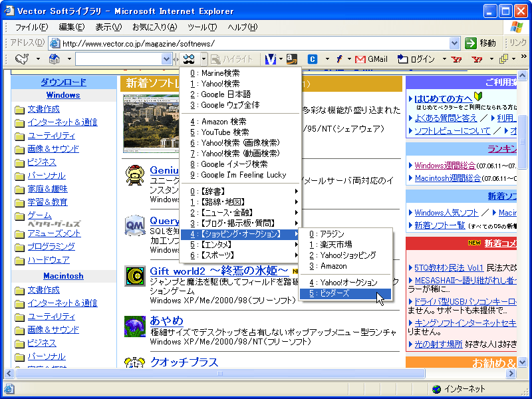
Task: Open GMail from the toolbar
Action: pyautogui.click(x=371, y=59)
